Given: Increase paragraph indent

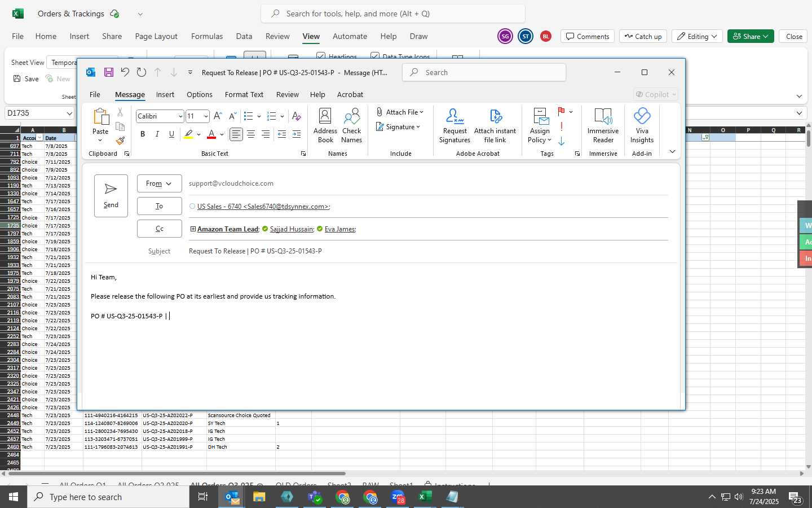Looking at the screenshot, I should pyautogui.click(x=297, y=134).
